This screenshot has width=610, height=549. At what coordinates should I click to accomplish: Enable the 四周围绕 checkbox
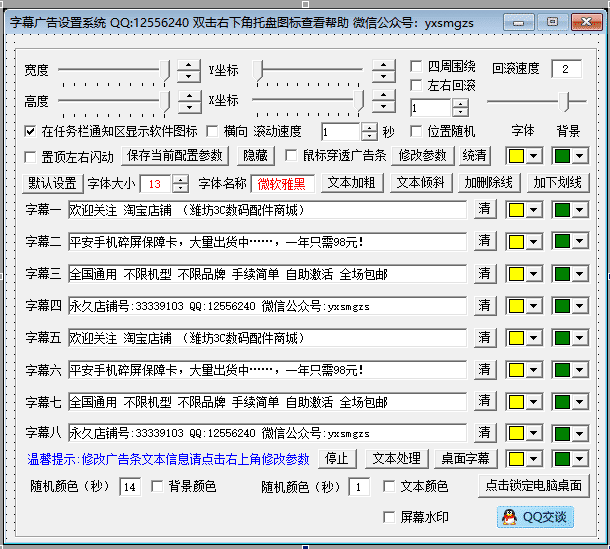click(416, 66)
